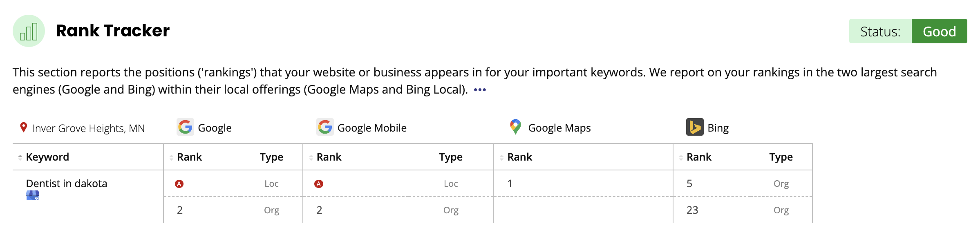
Task: Click the Google Maps pin icon
Action: [516, 127]
